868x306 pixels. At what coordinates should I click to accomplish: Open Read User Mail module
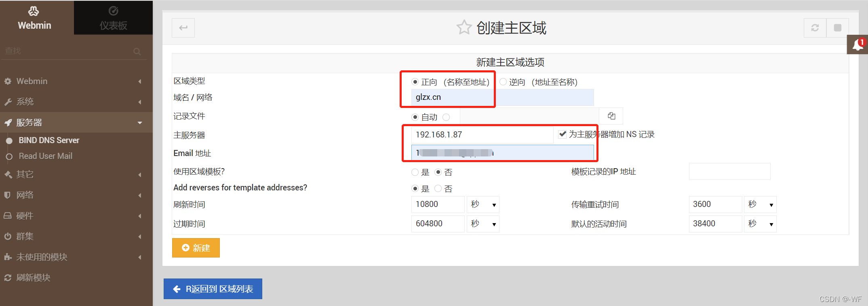tap(45, 156)
